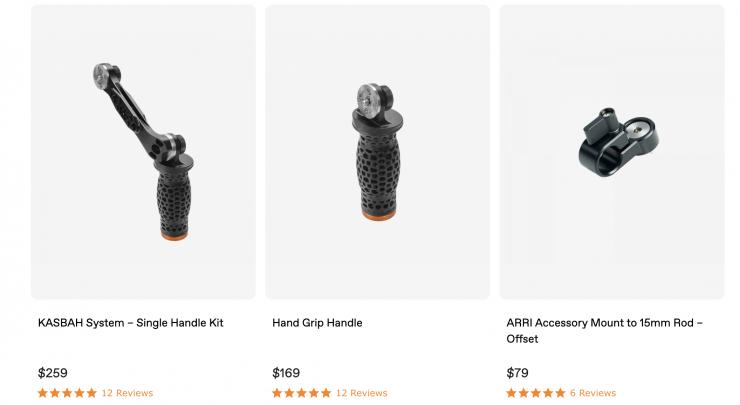Click the fifth orange star under $169
The height and width of the screenshot is (405, 740).
coord(326,393)
